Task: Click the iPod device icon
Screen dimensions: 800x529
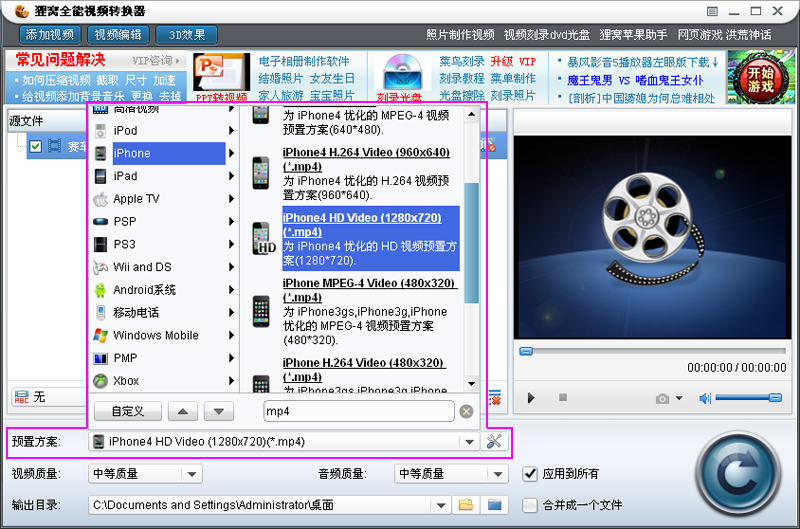Action: point(101,131)
